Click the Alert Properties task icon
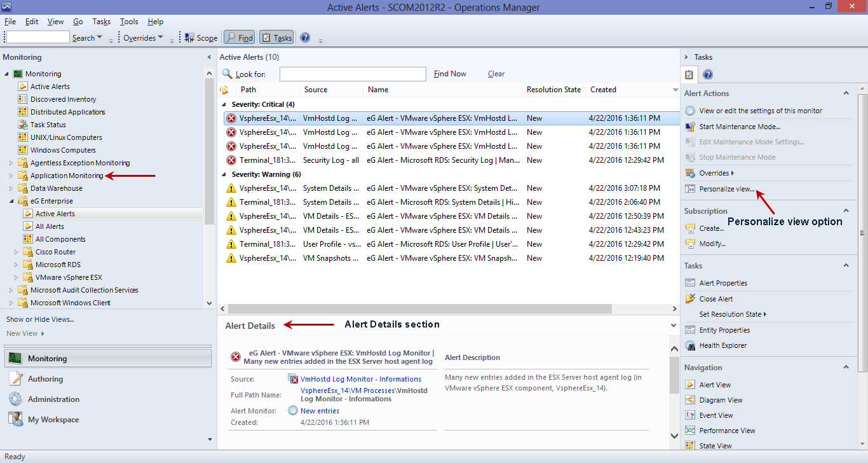Screen dimensions: 868x463 click(x=690, y=283)
